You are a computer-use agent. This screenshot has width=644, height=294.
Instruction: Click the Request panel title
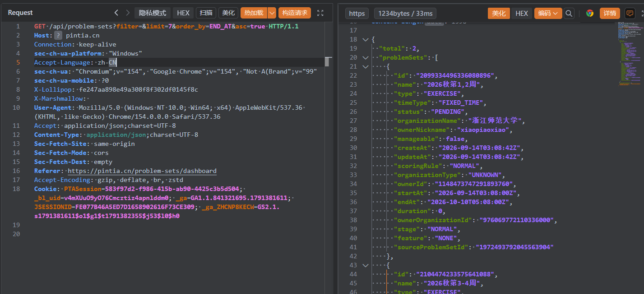(x=20, y=13)
